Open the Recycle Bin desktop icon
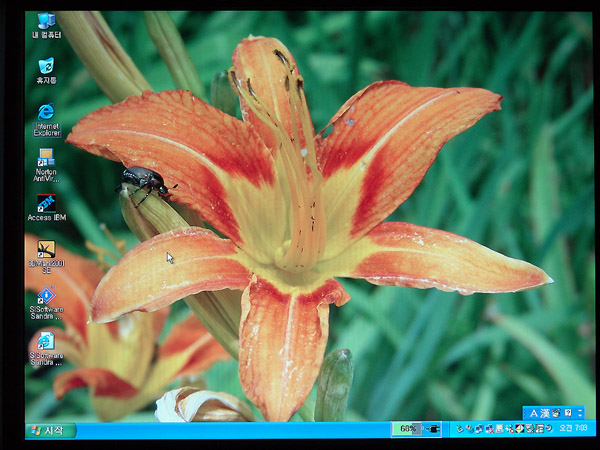600x450 pixels. [x=46, y=71]
